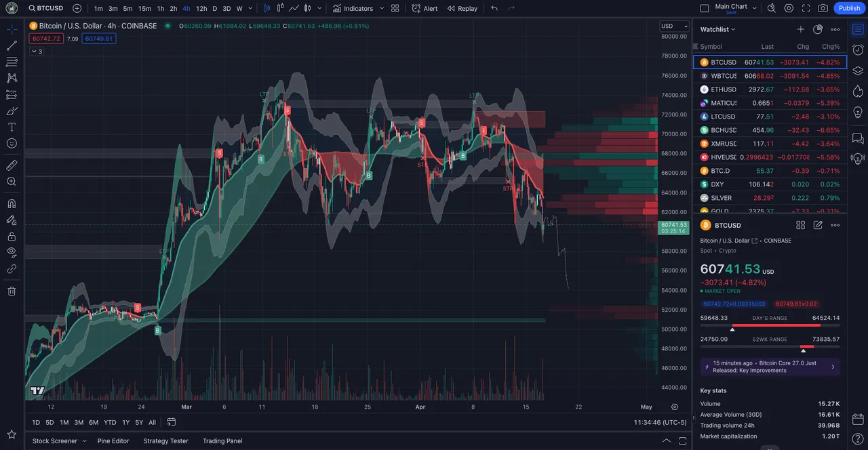
Task: Open the patterns drawing tools
Action: click(x=12, y=78)
